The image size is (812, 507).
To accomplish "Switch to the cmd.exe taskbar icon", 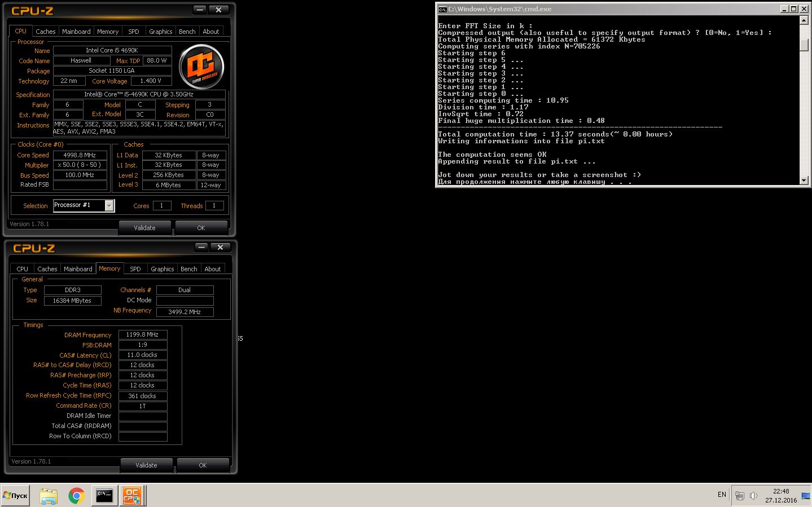I will [104, 496].
